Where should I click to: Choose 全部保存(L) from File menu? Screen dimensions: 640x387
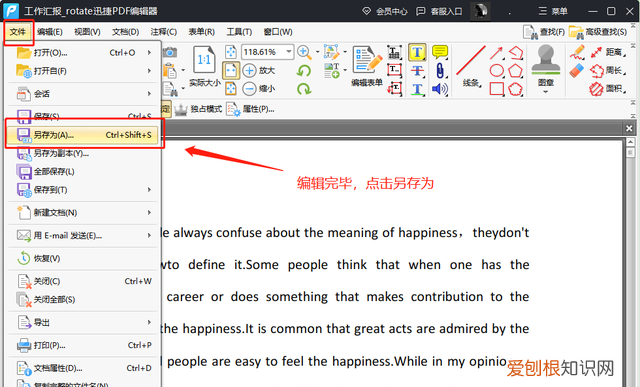pos(82,171)
